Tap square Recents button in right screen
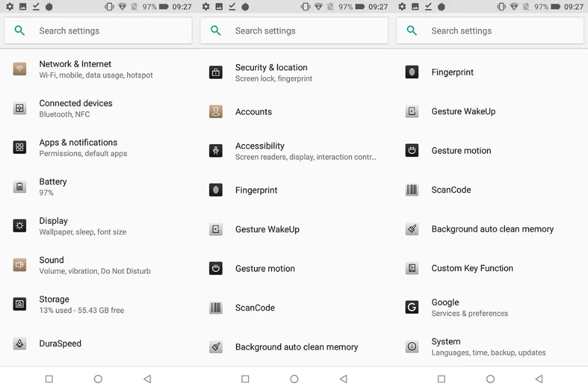 tap(442, 379)
